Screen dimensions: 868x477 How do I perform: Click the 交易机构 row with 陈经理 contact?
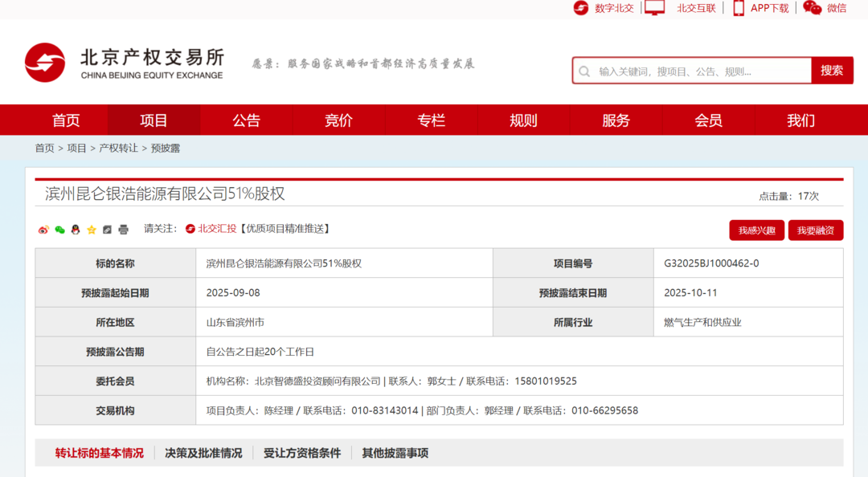pos(439,410)
